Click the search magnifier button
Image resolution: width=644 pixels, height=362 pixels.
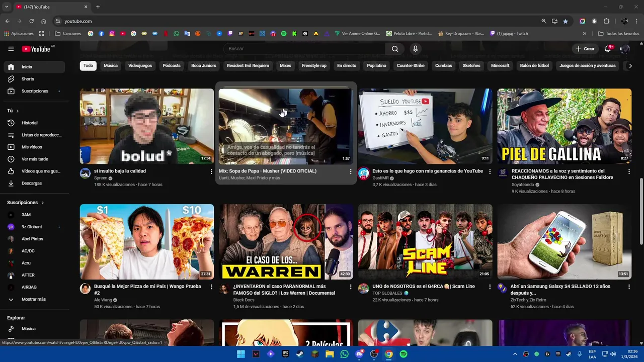coord(395,49)
